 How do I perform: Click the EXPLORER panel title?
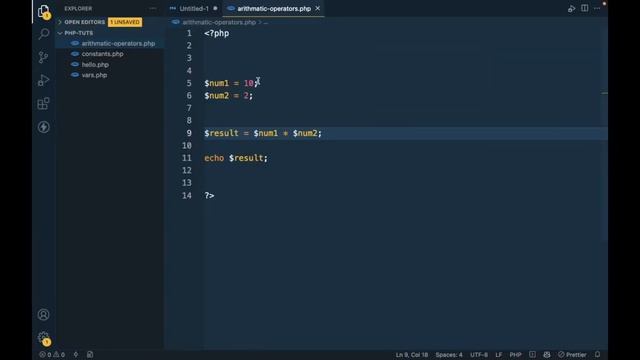78,9
